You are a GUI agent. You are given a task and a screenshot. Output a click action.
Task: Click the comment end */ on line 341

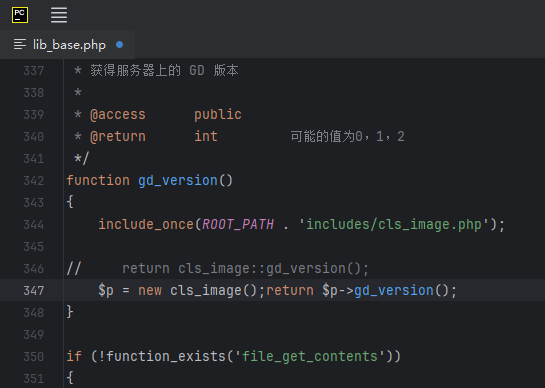pyautogui.click(x=82, y=159)
